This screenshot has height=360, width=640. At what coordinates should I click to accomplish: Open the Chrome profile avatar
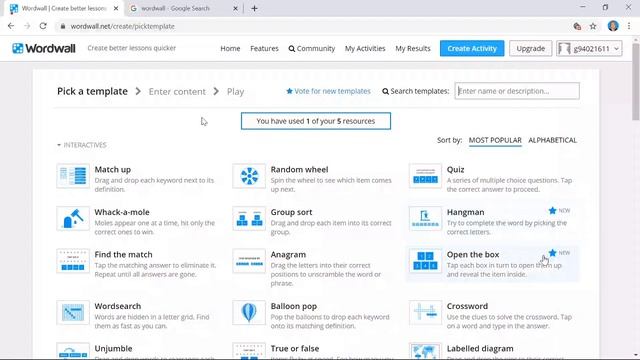click(x=613, y=26)
